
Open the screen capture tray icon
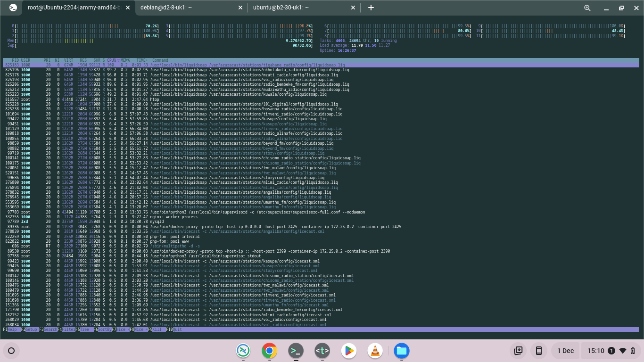tap(518, 351)
